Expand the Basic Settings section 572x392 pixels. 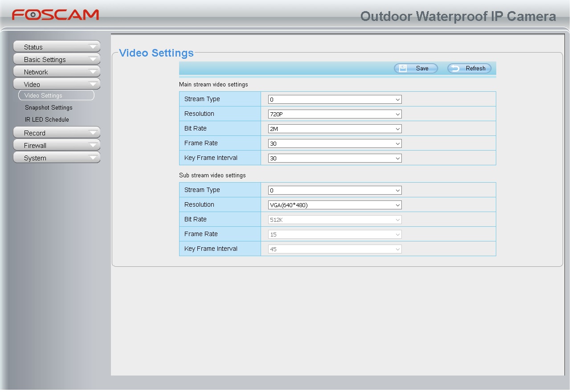click(x=56, y=59)
